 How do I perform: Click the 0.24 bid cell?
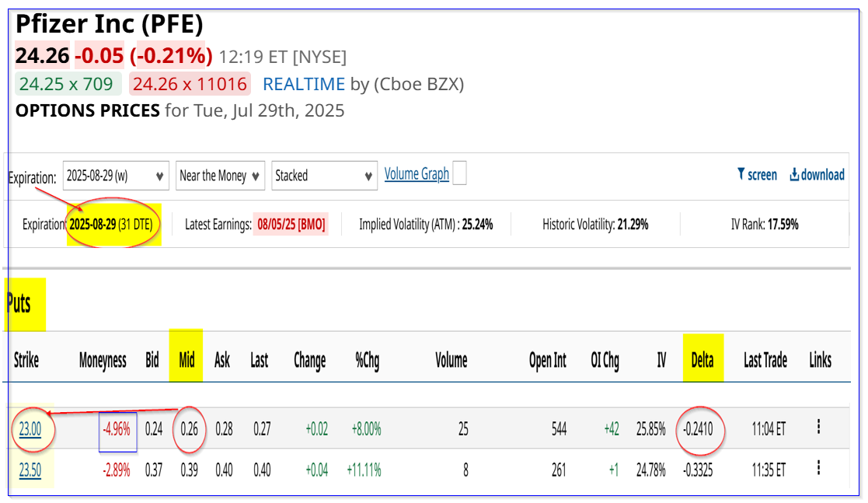[154, 429]
